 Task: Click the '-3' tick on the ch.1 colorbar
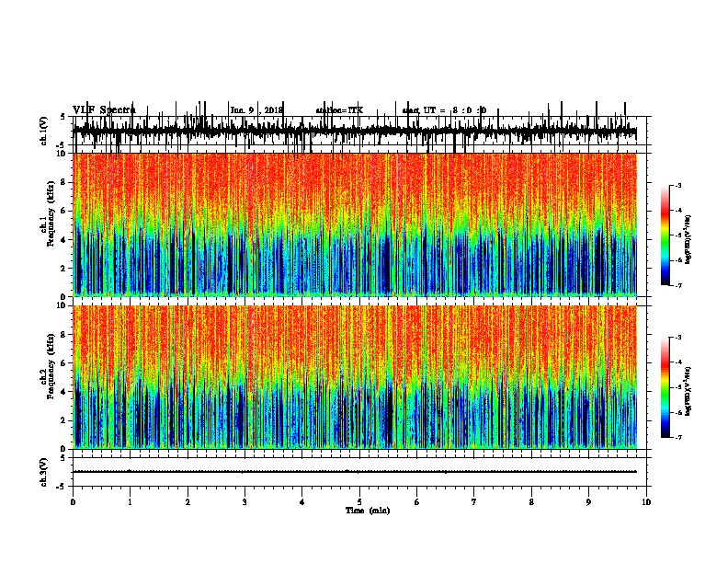pyautogui.click(x=678, y=185)
